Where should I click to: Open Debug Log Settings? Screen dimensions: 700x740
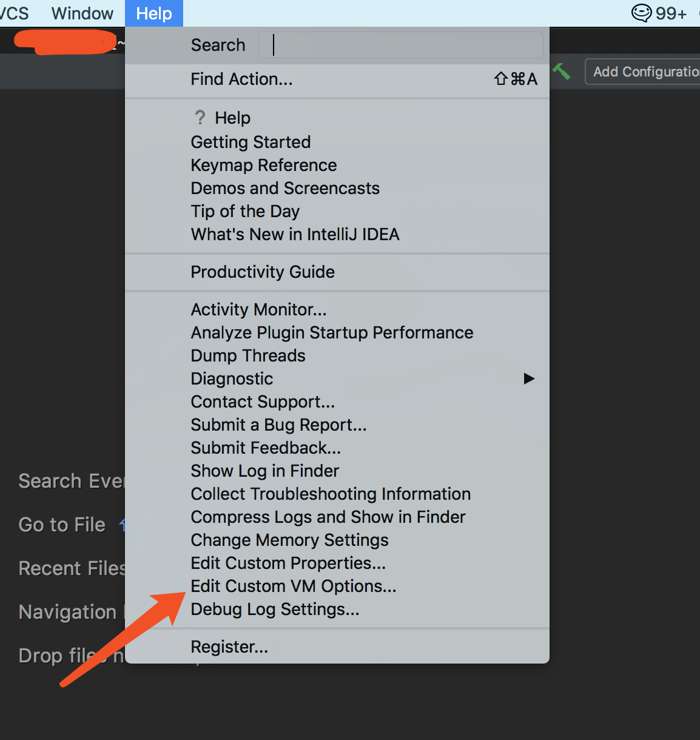[275, 609]
